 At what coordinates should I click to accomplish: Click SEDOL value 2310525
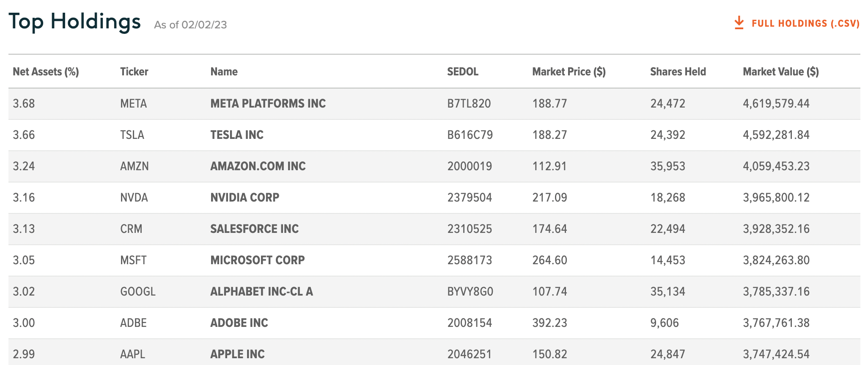coord(470,229)
